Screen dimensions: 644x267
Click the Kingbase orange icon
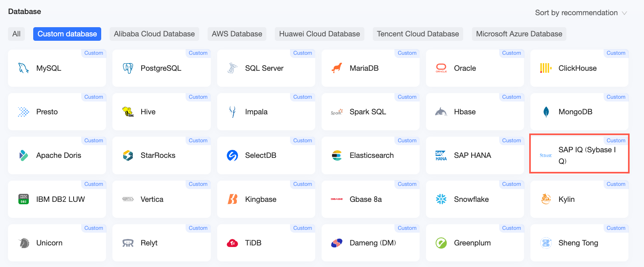(232, 199)
